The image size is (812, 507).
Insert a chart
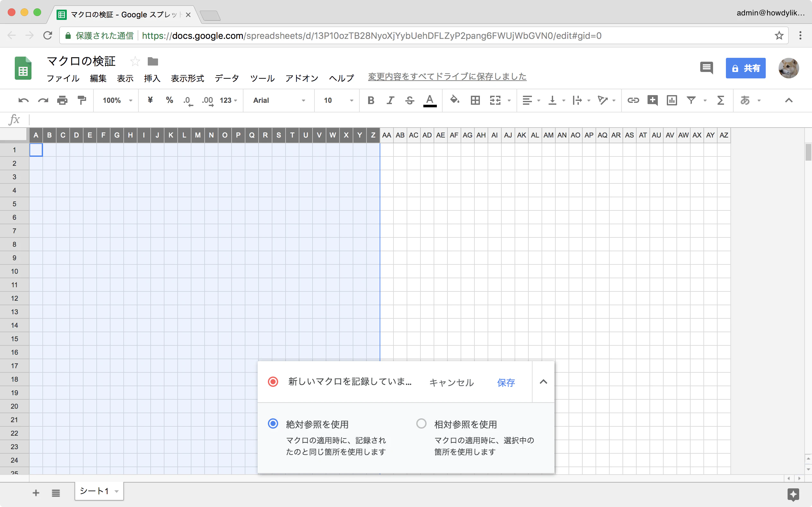[x=672, y=100]
